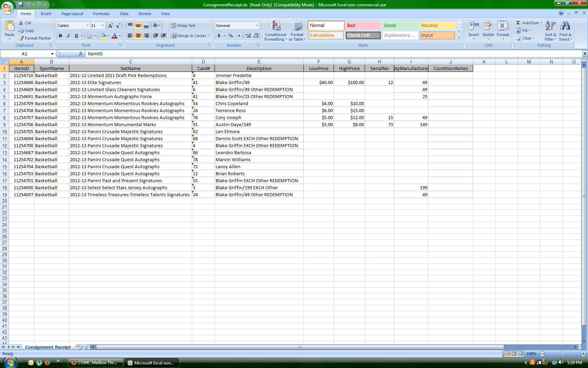Open the font size dropdown
Image resolution: width=588 pixels, height=368 pixels.
click(x=103, y=26)
